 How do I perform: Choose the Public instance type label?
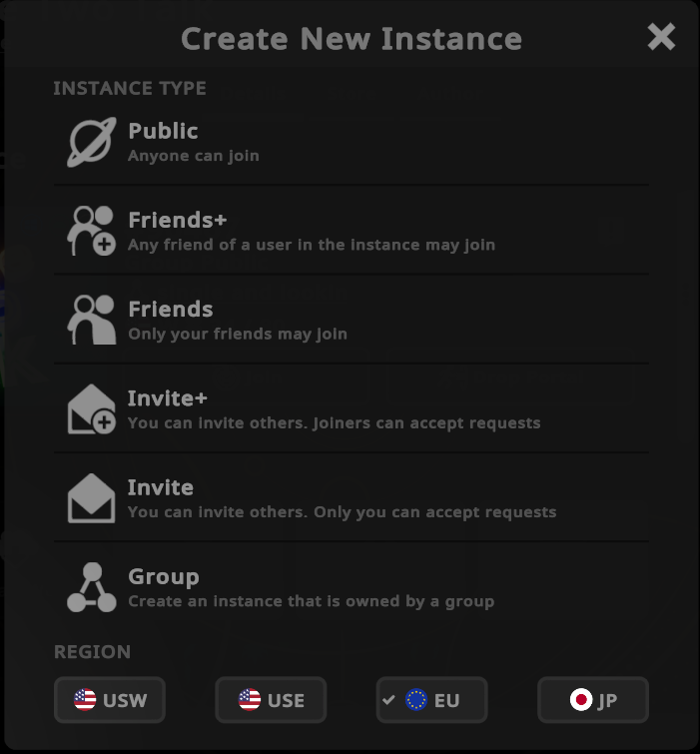point(163,131)
